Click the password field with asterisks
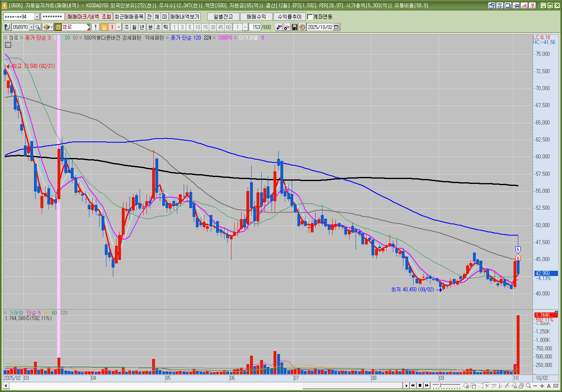 click(53, 17)
